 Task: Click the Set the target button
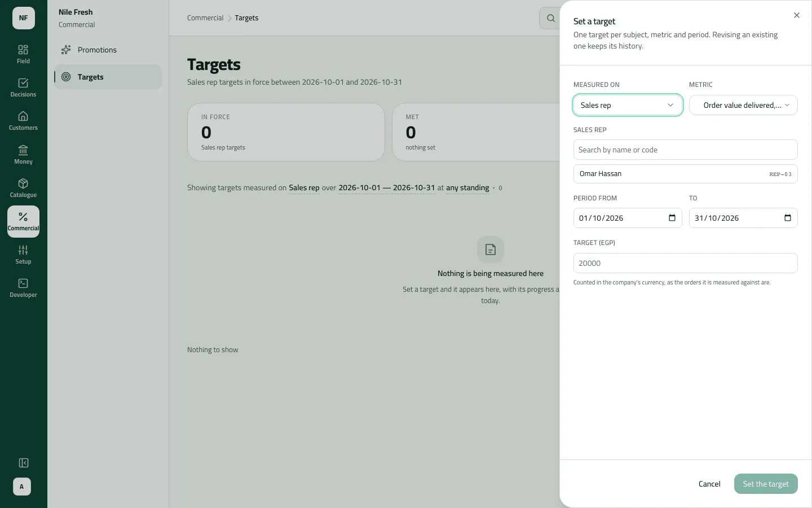pyautogui.click(x=766, y=484)
